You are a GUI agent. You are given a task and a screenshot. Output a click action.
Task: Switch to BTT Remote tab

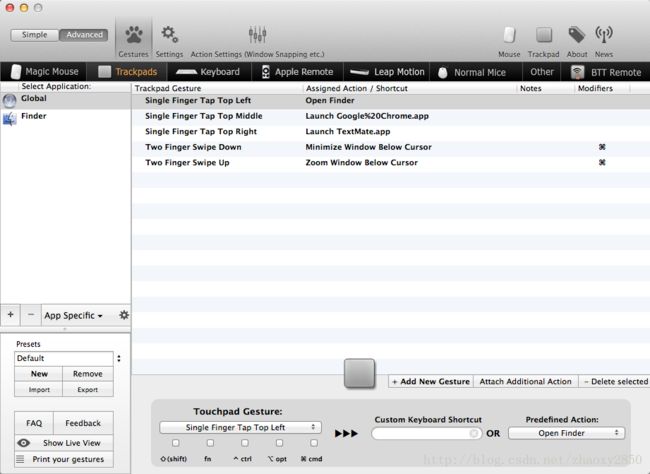tap(606, 72)
